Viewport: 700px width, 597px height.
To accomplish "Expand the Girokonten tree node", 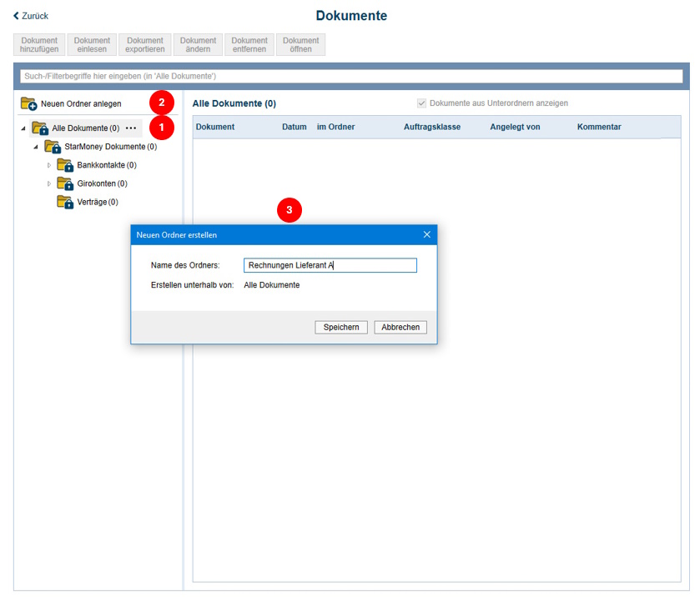I will (x=48, y=183).
